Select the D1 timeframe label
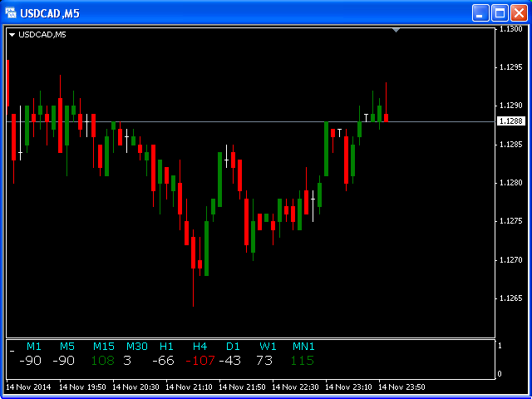 (233, 346)
